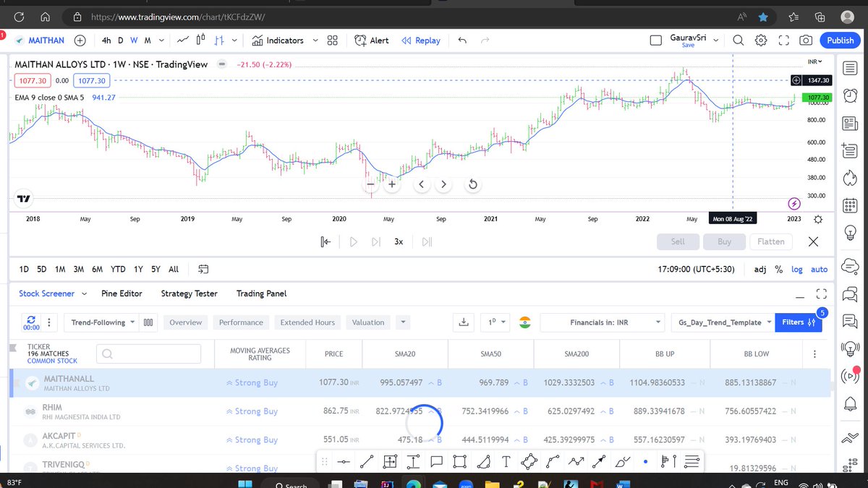Jump replay to start icon
868x488 pixels.
[x=325, y=241]
